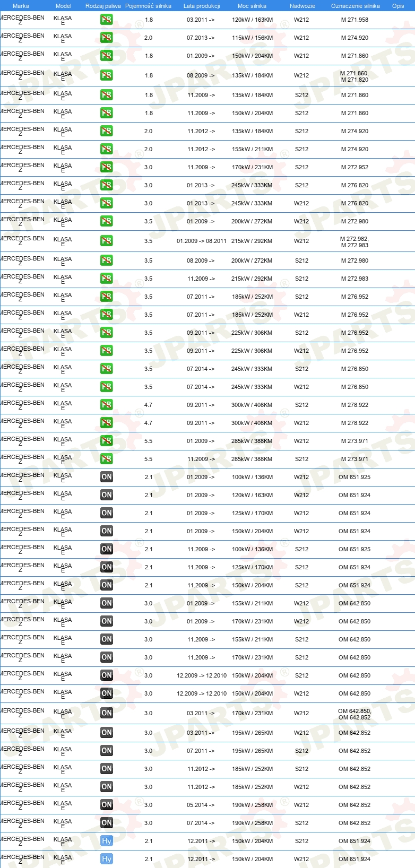Click Hy hybrid icon in S212 12.2011 row
The width and height of the screenshot is (415, 868).
107,841
